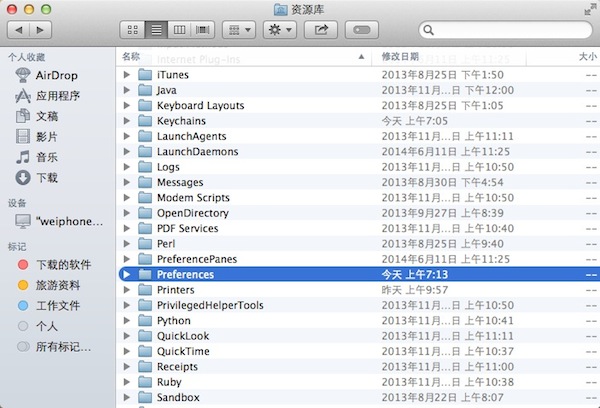The image size is (600, 408).
Task: Expand the iTunes folder
Action: coord(127,75)
